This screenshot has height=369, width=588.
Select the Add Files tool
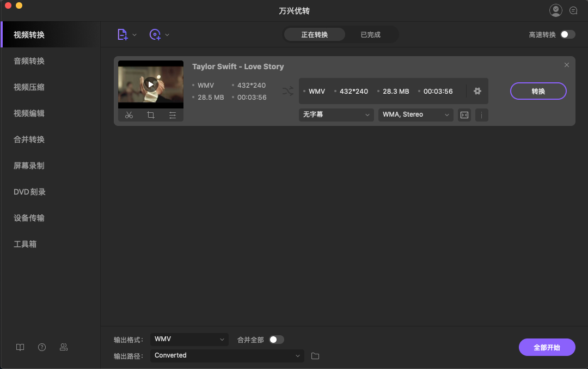(x=122, y=34)
